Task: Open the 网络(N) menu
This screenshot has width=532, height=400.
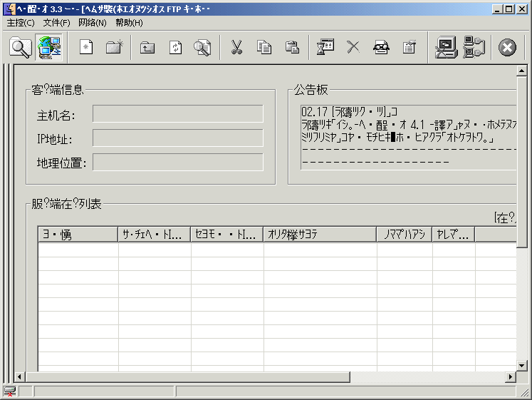Action: click(x=93, y=23)
